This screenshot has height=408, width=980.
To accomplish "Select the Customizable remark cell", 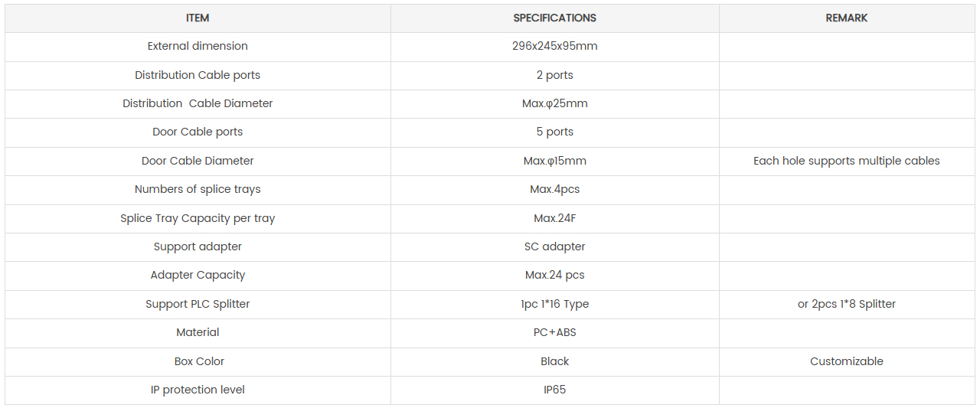I will [x=847, y=361].
